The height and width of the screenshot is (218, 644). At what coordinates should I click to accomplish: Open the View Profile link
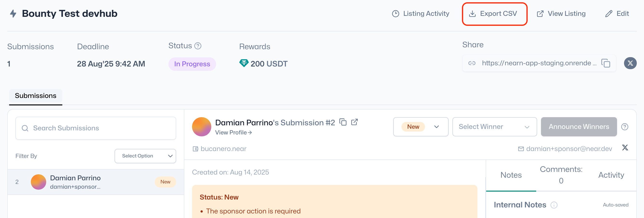point(233,133)
